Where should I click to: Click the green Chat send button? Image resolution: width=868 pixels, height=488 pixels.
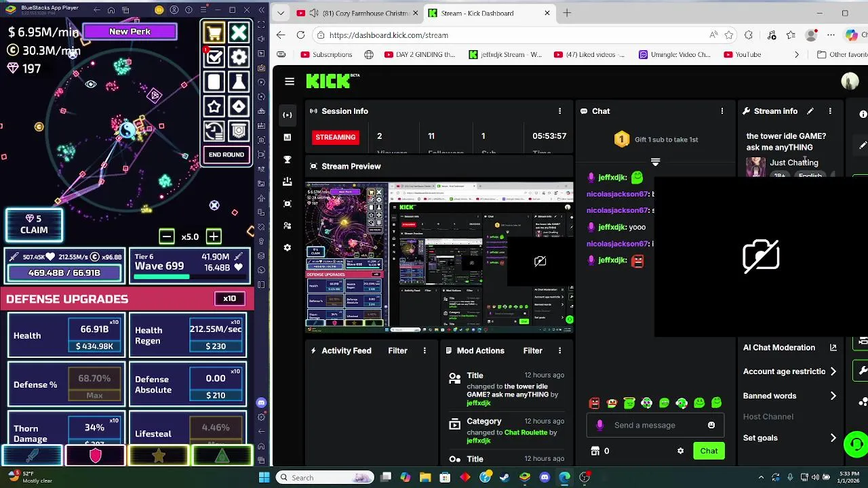click(x=709, y=451)
